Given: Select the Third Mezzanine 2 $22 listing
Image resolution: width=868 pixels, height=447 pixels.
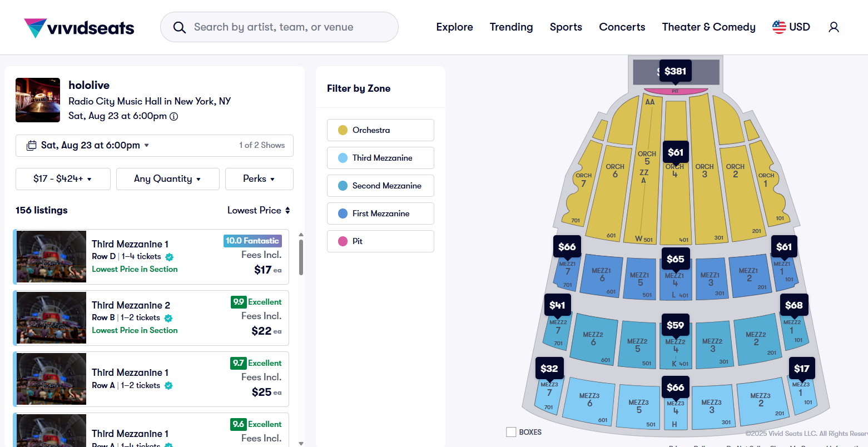Looking at the screenshot, I should pyautogui.click(x=151, y=318).
